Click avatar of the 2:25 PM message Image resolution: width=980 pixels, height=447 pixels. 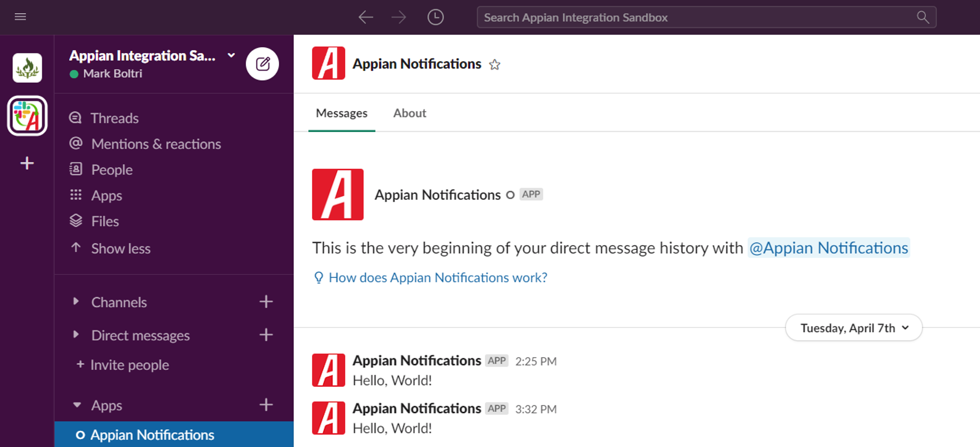coord(328,370)
